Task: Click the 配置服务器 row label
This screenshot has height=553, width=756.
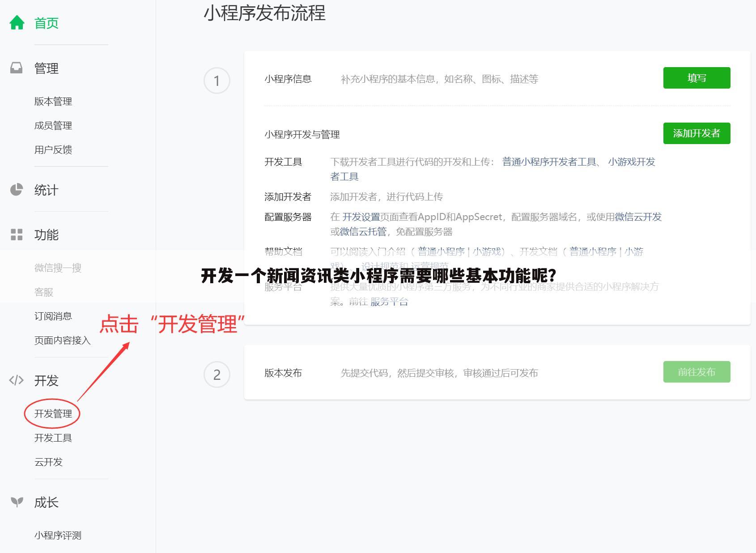Action: pos(288,217)
